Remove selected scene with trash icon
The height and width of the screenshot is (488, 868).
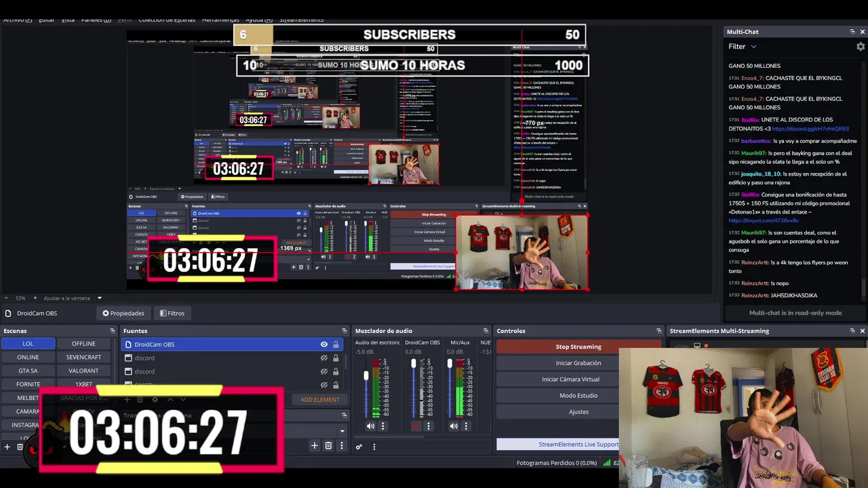(x=20, y=447)
